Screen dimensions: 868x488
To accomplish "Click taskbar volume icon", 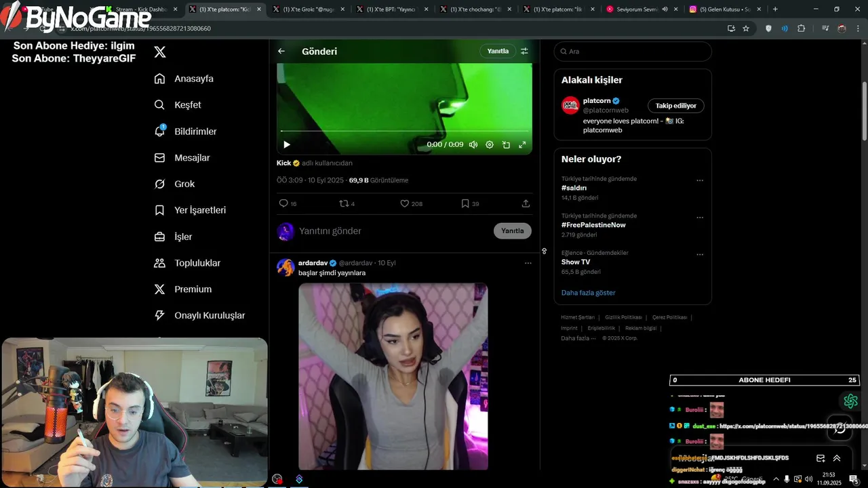I will (808, 479).
